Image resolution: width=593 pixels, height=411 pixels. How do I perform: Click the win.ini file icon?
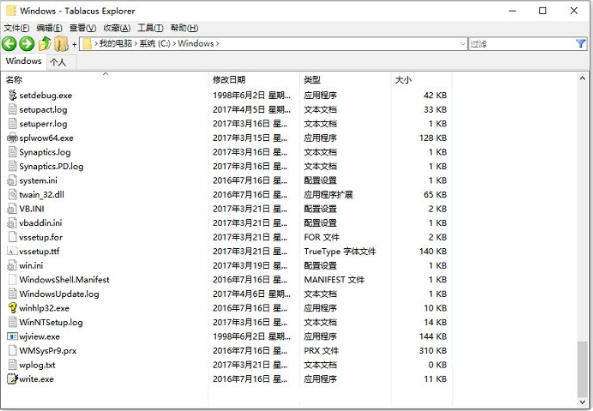(x=12, y=265)
